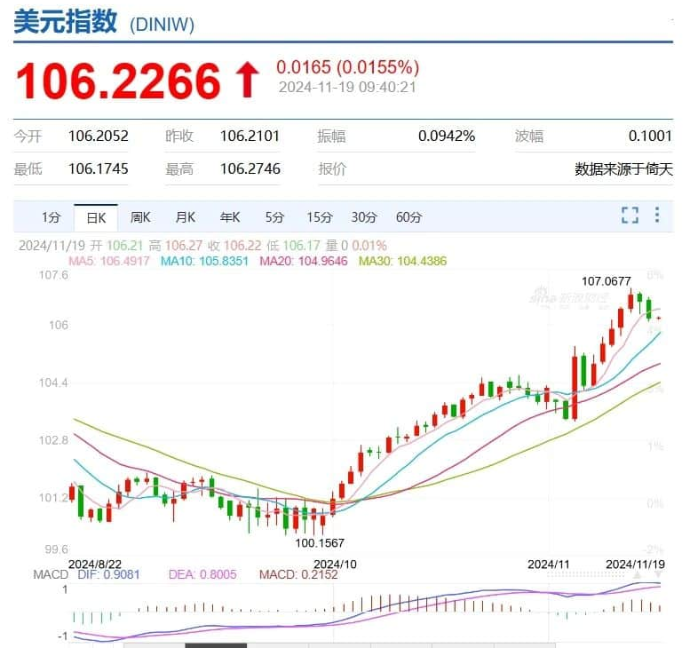Screen dimensions: 685x661
Task: Switch to the 1分 chart tab
Action: (51, 217)
